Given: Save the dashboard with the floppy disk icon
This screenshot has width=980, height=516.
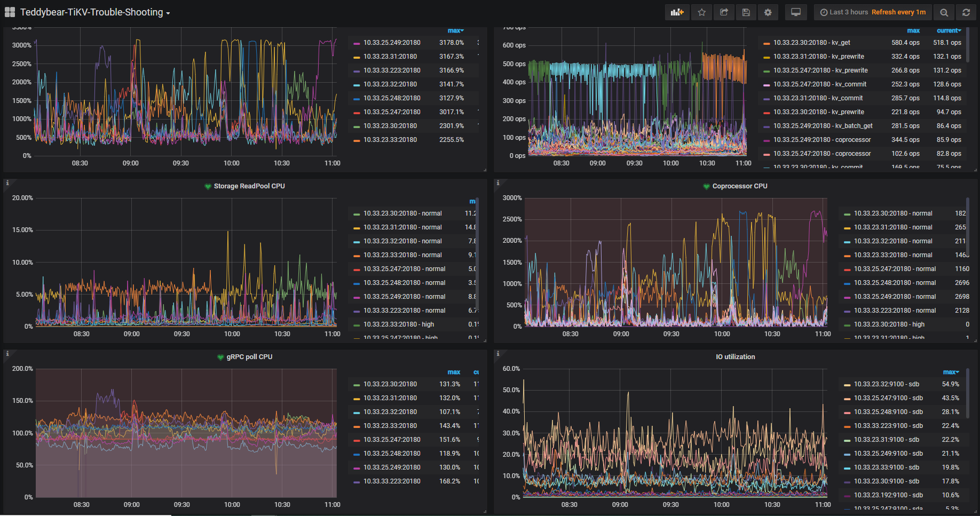Looking at the screenshot, I should [746, 12].
